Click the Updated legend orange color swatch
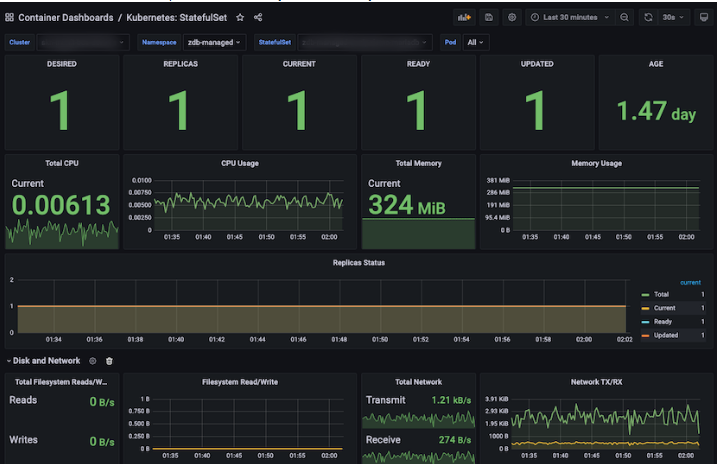This screenshot has height=464, width=717. tap(645, 336)
